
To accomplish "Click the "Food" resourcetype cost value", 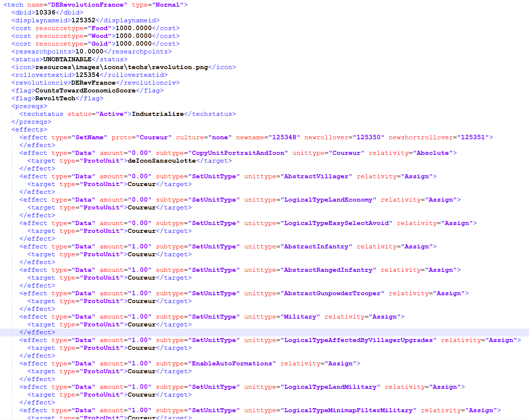I will click(x=133, y=28).
